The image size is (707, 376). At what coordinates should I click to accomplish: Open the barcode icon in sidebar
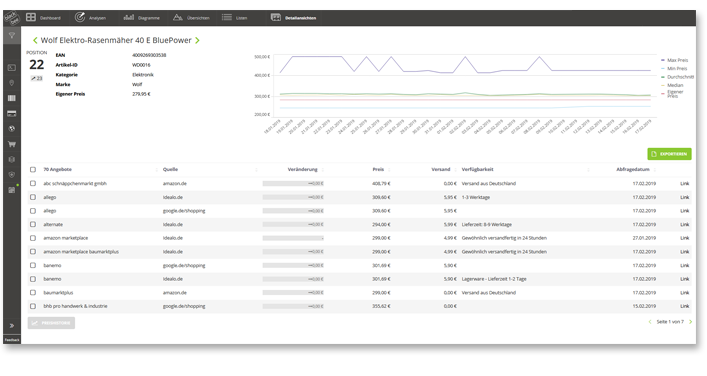(x=12, y=98)
